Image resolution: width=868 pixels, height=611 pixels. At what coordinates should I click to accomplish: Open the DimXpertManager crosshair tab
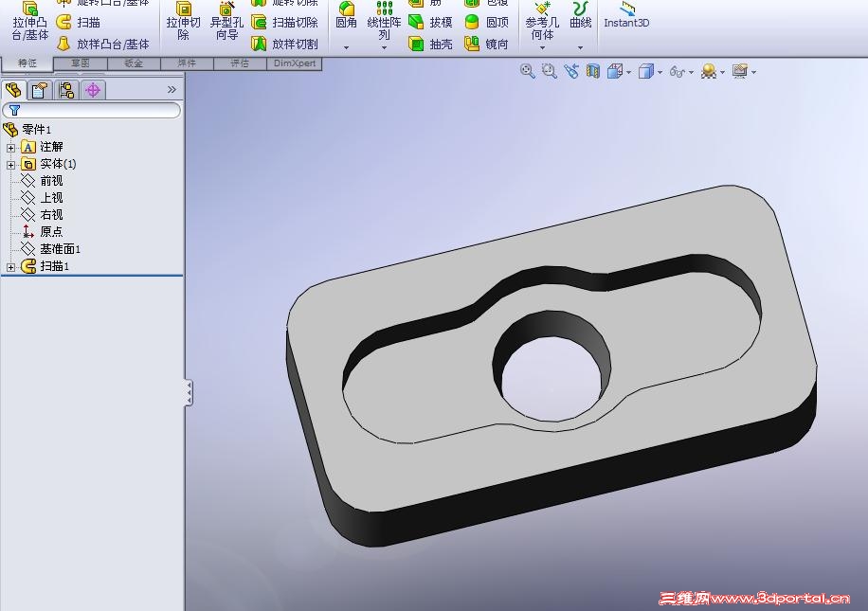[93, 90]
